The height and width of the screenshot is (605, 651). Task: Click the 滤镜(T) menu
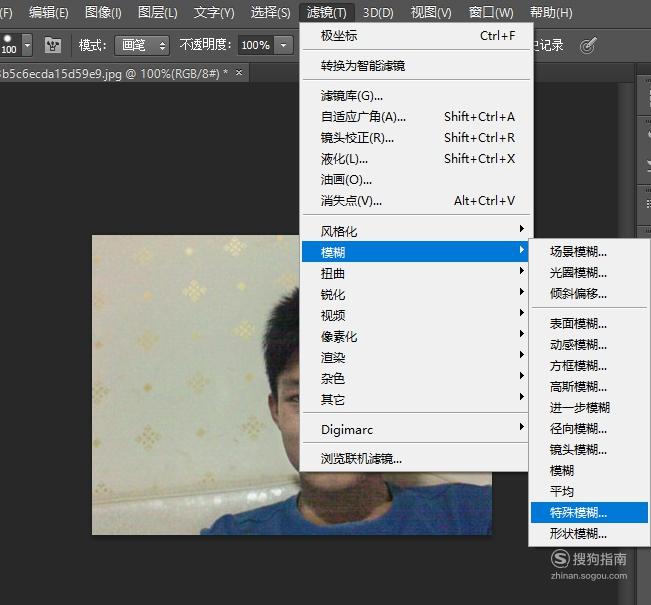[x=327, y=12]
